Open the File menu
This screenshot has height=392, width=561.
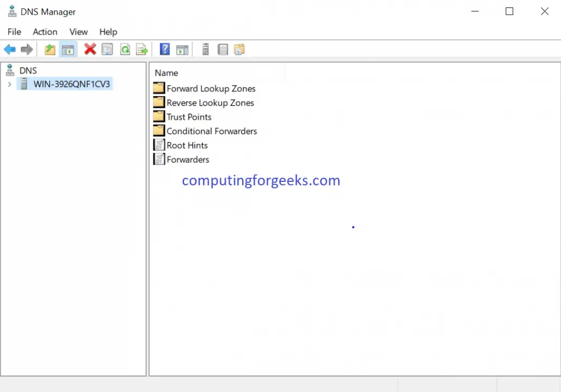point(14,32)
